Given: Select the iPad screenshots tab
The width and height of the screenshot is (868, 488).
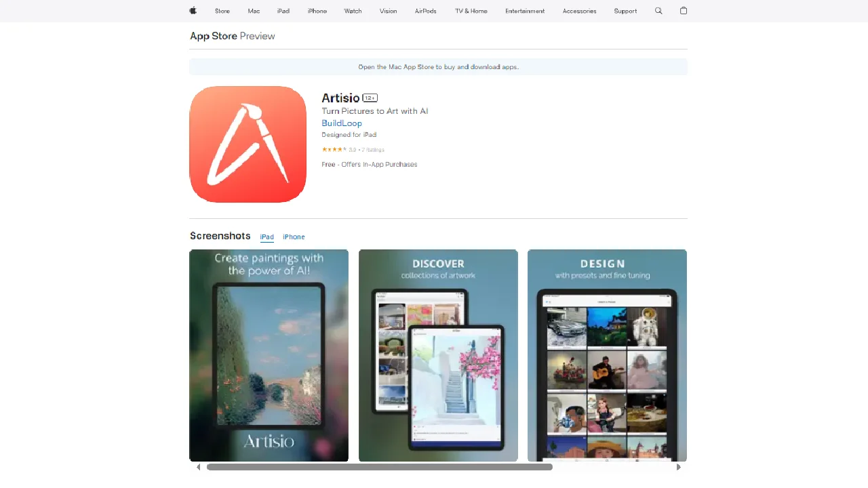Looking at the screenshot, I should click(267, 237).
